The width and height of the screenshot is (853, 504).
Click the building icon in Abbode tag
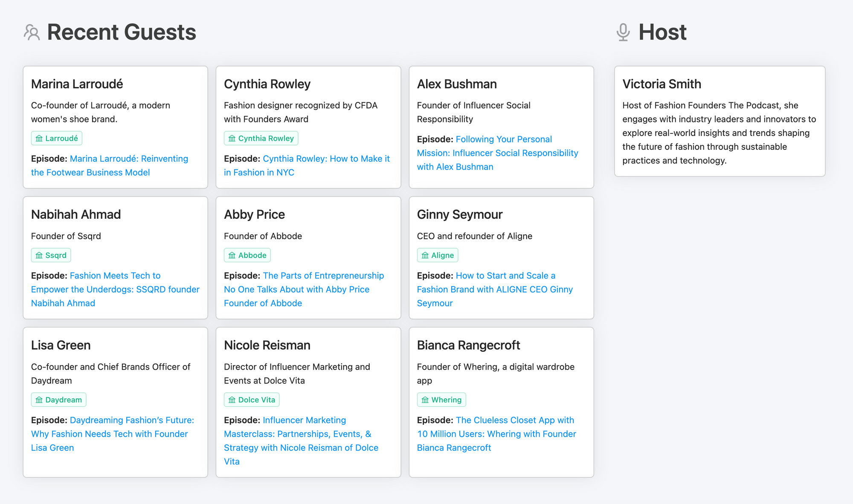coord(232,255)
